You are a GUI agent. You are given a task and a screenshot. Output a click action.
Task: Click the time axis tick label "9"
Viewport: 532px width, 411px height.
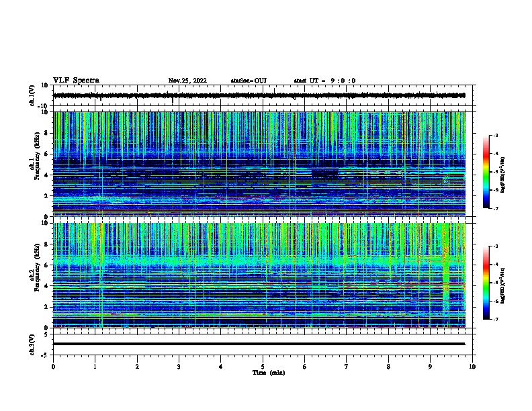pyautogui.click(x=430, y=367)
